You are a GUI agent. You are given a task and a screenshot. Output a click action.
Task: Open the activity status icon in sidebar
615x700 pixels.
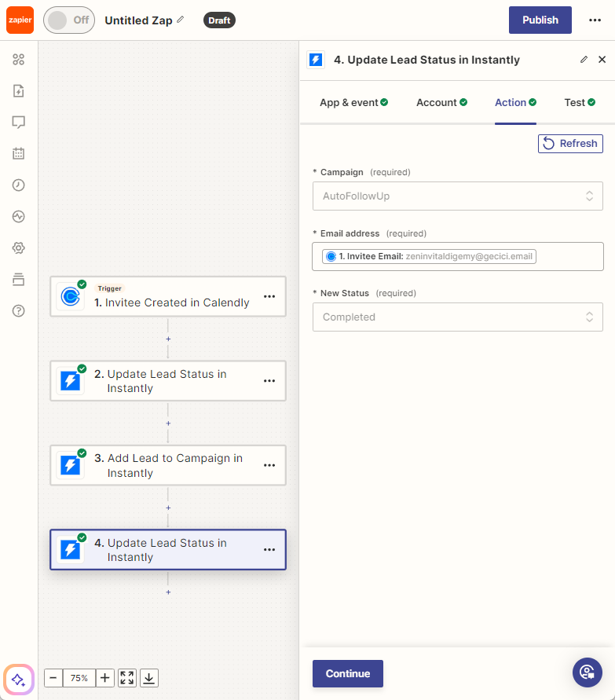[18, 217]
